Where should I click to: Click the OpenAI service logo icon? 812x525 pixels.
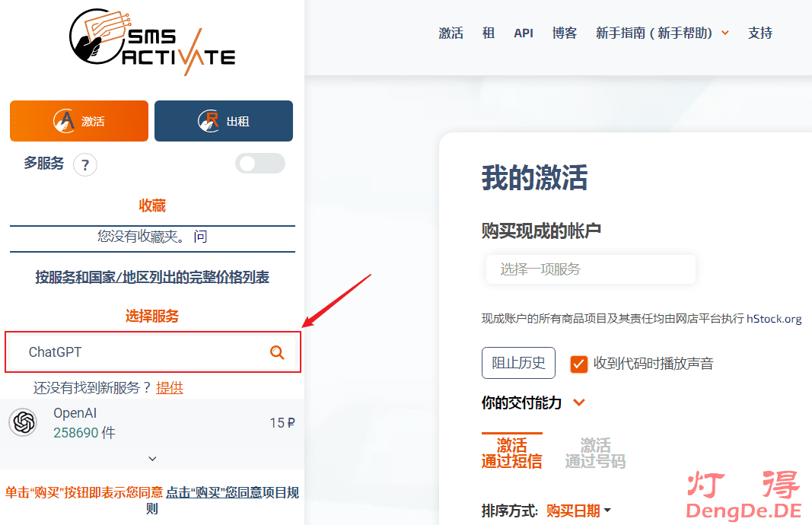pos(24,422)
